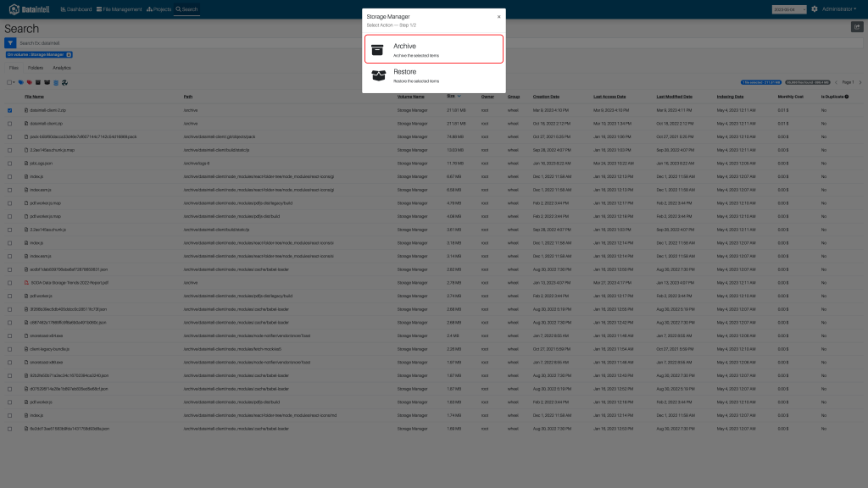The width and height of the screenshot is (868, 488).
Task: Open the filter funnel button
Action: [x=10, y=42]
